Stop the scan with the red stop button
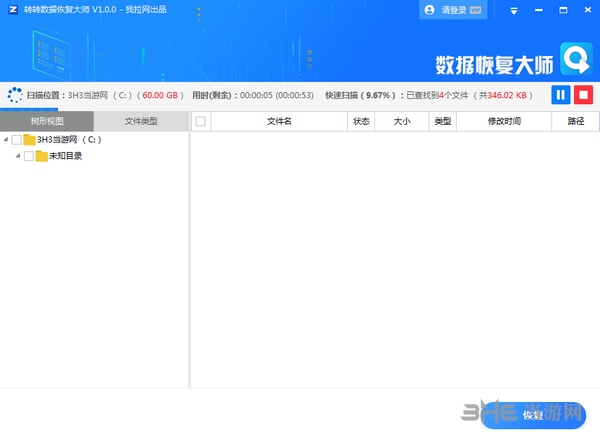 (x=583, y=95)
